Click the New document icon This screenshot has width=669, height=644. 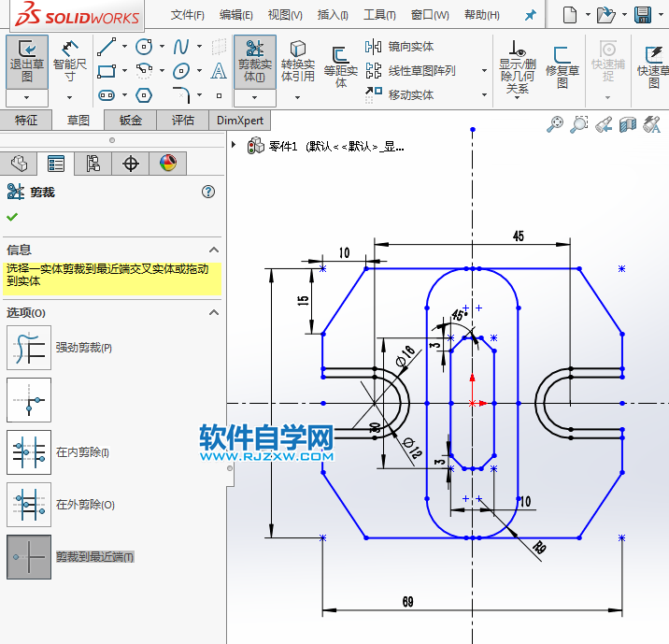tap(570, 15)
